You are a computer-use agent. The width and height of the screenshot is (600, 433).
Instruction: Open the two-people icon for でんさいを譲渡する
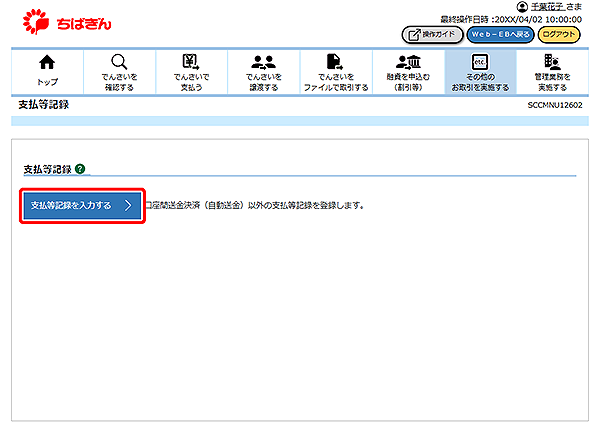pos(263,62)
